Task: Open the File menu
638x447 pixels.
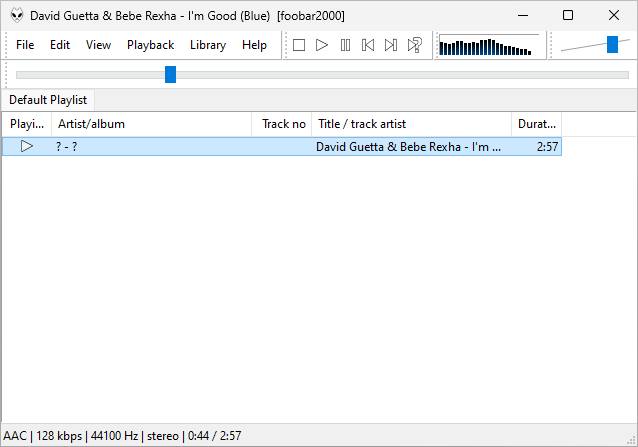Action: tap(25, 45)
